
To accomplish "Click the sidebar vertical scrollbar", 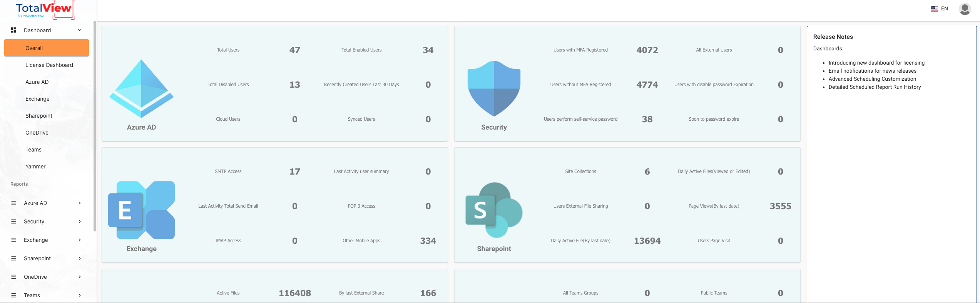I will pyautogui.click(x=95, y=127).
